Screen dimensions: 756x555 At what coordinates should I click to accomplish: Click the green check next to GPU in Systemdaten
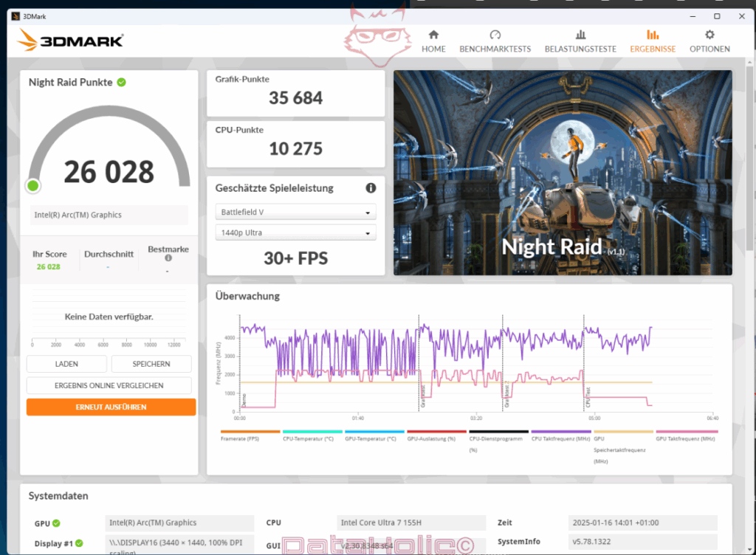(56, 523)
